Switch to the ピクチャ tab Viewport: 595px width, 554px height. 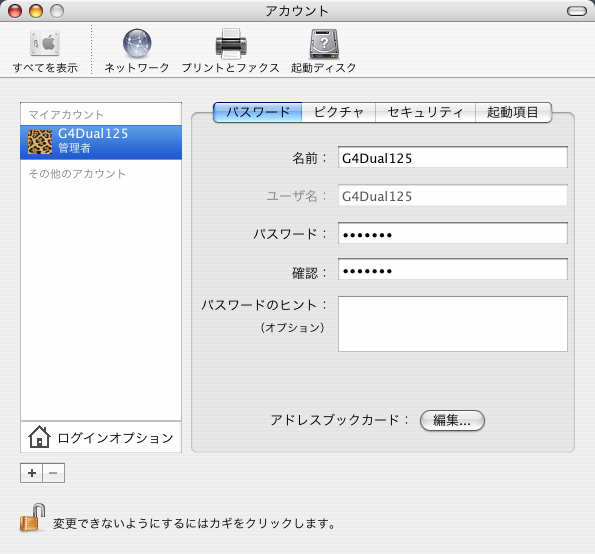[x=338, y=112]
